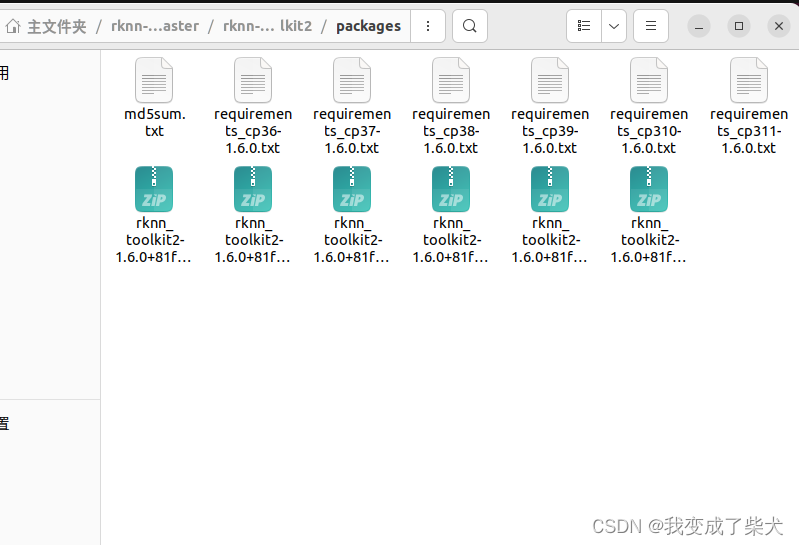Navigate to rknn-...aster breadcrumb folder

pyautogui.click(x=155, y=26)
